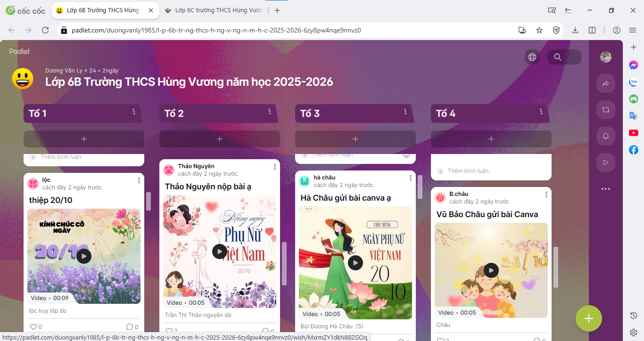Add a post to the Tổ 3 column
The image size is (644, 341).
coord(355,139)
